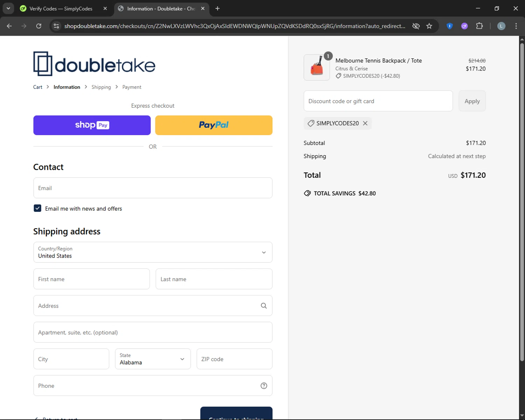525x420 pixels.
Task: Click the scrollbar down arrow
Action: click(522, 416)
